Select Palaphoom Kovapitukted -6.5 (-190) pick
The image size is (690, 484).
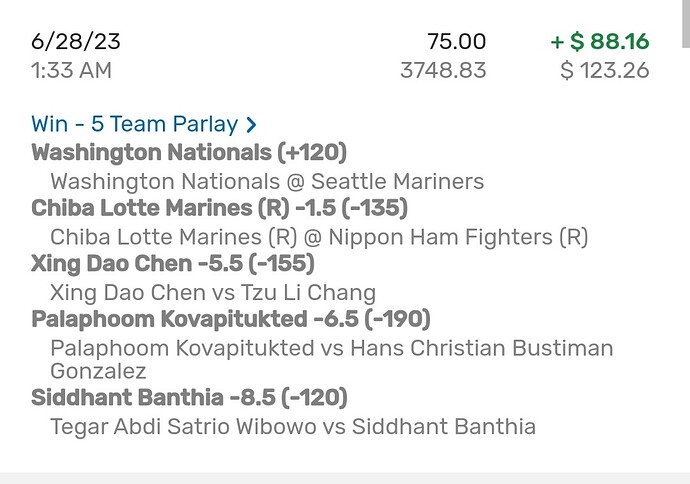231,320
